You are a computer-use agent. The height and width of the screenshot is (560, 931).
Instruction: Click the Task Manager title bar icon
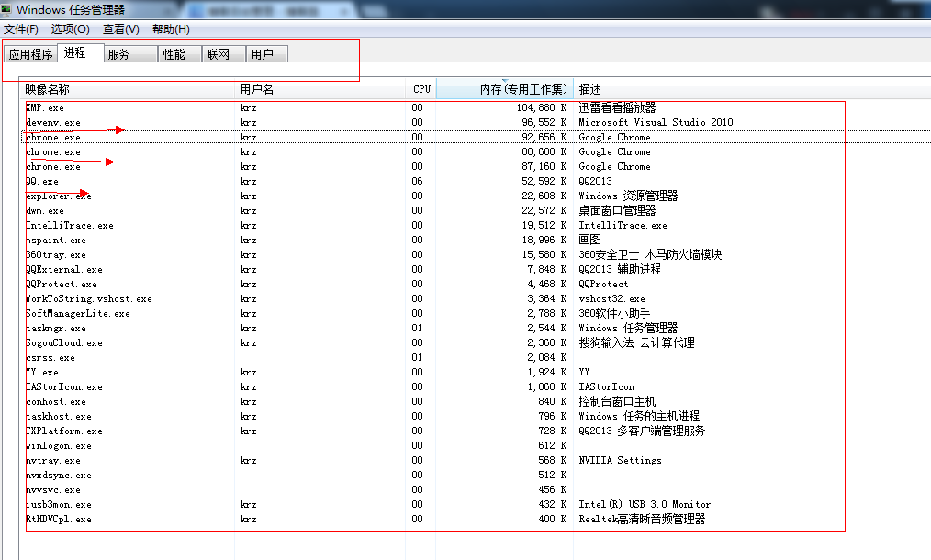[6, 9]
